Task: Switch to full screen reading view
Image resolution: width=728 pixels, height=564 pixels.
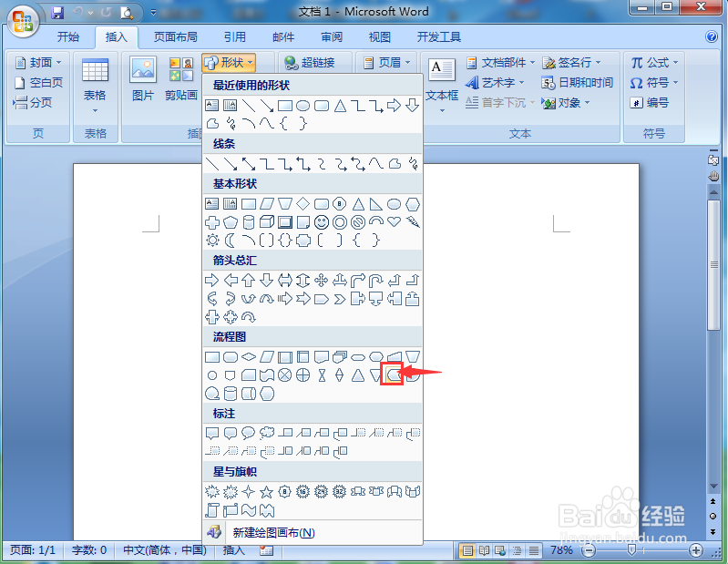Action: 484,550
